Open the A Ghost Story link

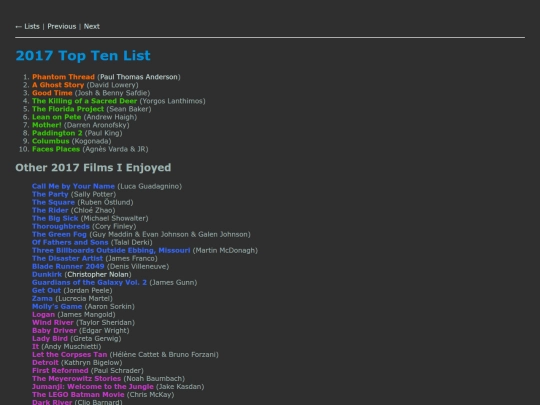click(x=58, y=85)
